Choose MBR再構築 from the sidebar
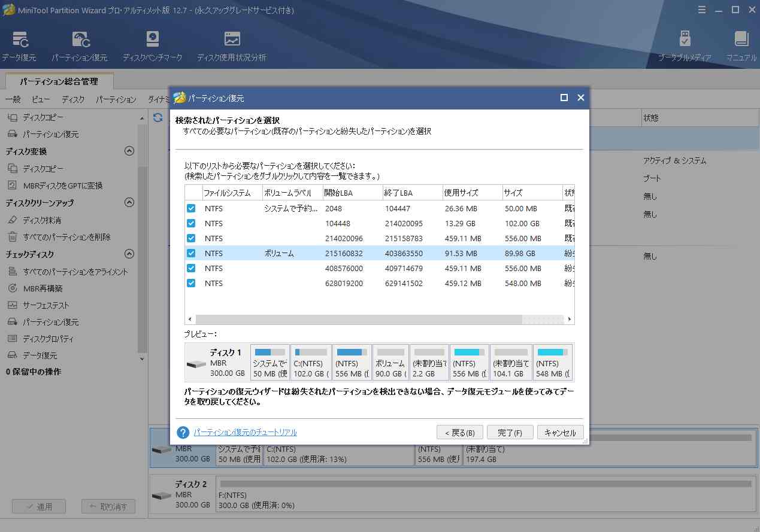The image size is (760, 532). pyautogui.click(x=42, y=288)
